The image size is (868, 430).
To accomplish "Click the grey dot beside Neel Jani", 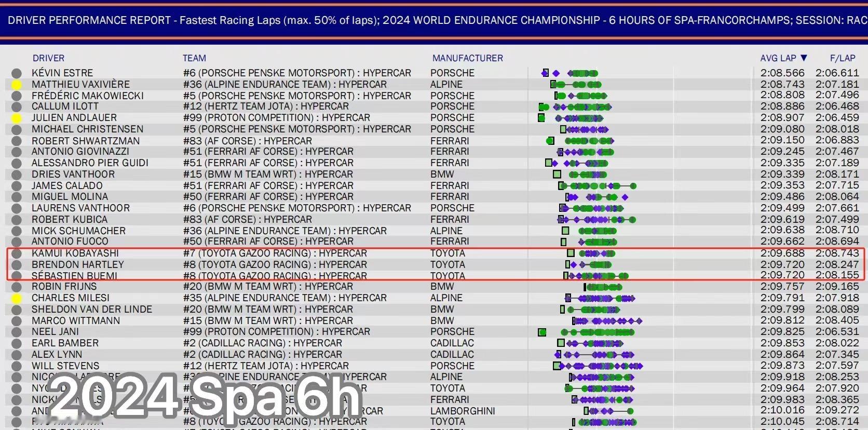I will click(x=17, y=332).
